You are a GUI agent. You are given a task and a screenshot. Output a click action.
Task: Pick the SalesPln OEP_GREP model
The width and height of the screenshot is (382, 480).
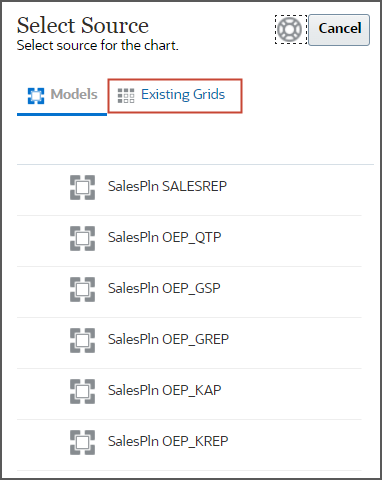point(189,343)
